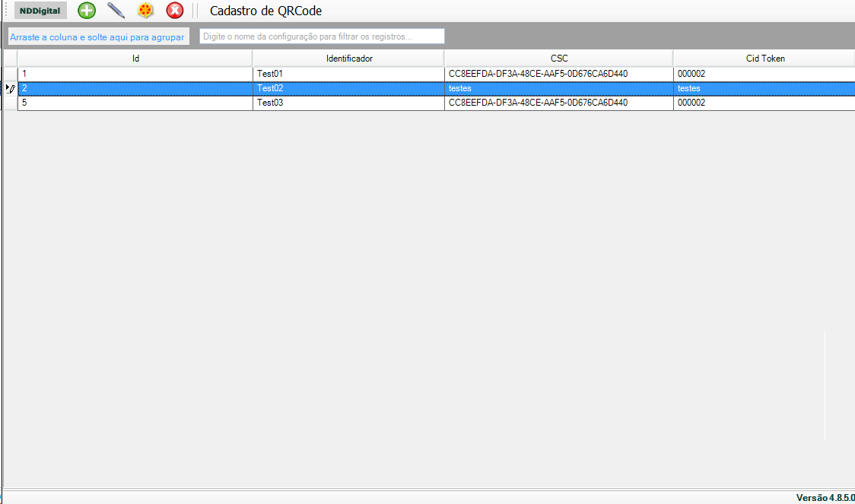Screen dimensions: 855x504
Task: Click the CSC 'testes' cell in Test02 row
Action: (559, 88)
